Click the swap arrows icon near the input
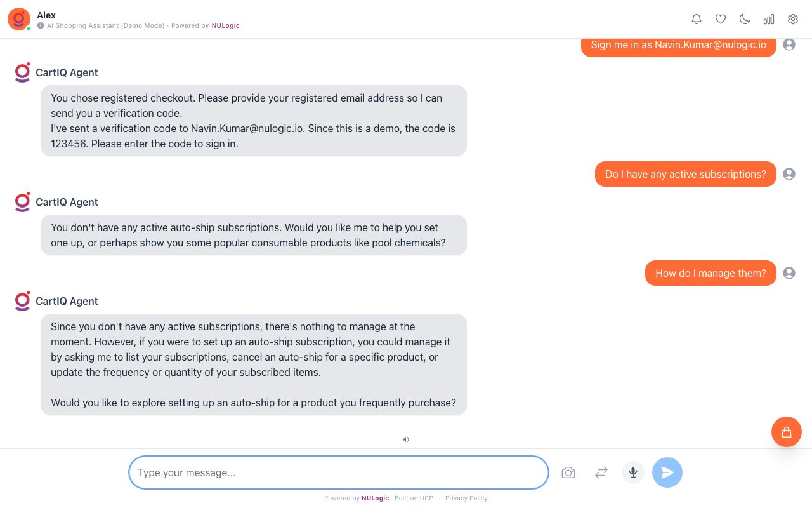This screenshot has width=812, height=508. 601,472
